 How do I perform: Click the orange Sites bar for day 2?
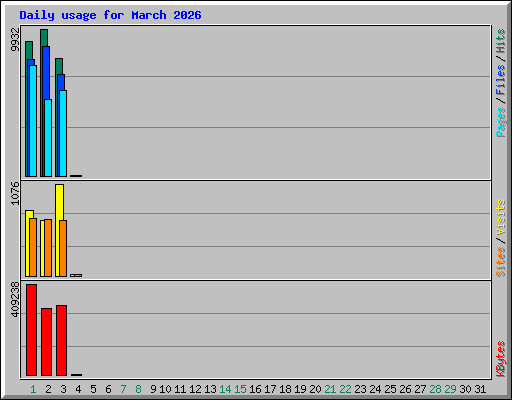(x=48, y=248)
